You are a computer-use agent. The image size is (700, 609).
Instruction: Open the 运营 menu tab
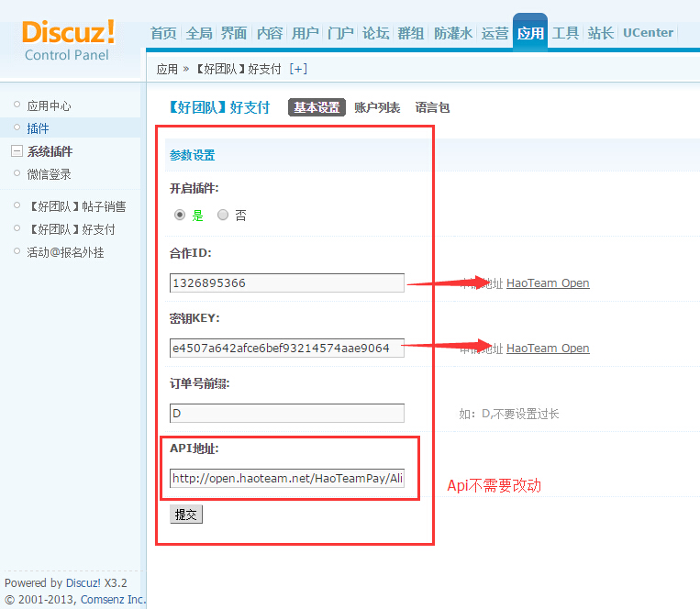pos(494,33)
